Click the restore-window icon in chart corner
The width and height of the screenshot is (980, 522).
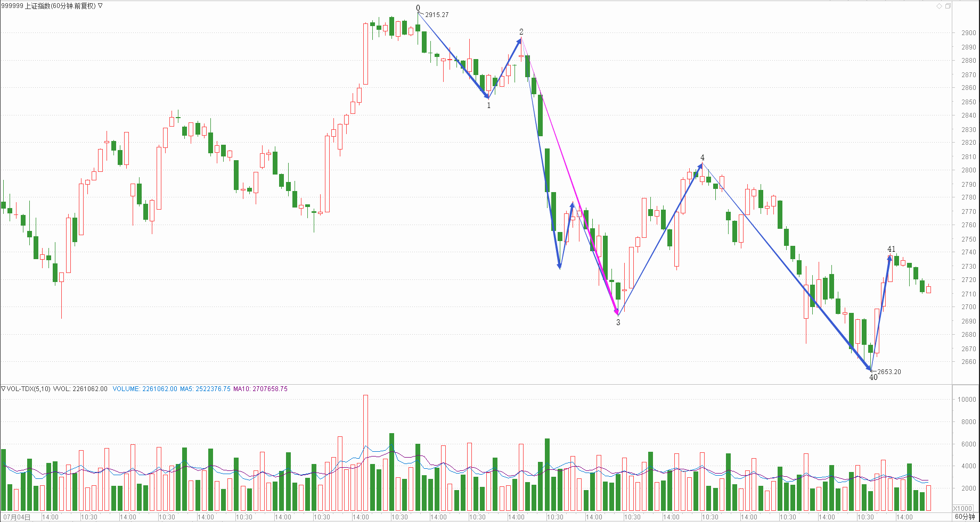948,6
